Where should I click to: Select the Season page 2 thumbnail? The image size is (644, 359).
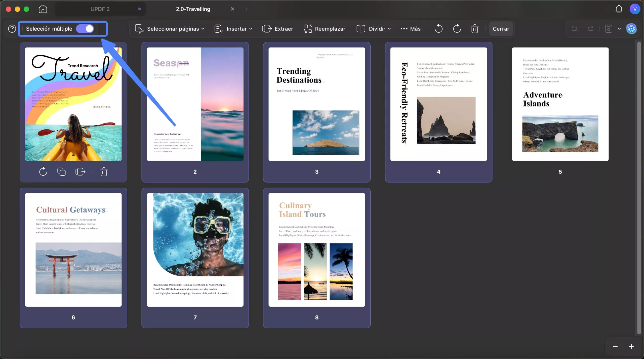195,104
